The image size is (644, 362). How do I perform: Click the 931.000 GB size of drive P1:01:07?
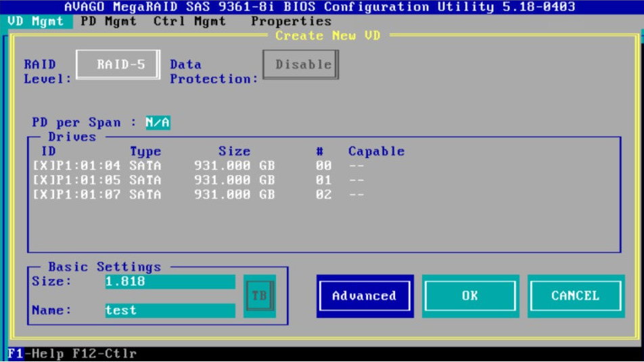point(235,194)
